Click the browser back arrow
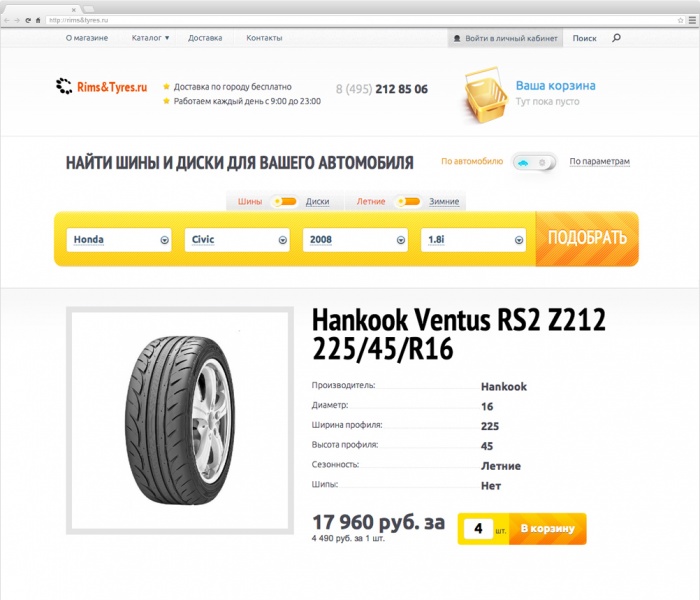The image size is (700, 600). tap(7, 20)
